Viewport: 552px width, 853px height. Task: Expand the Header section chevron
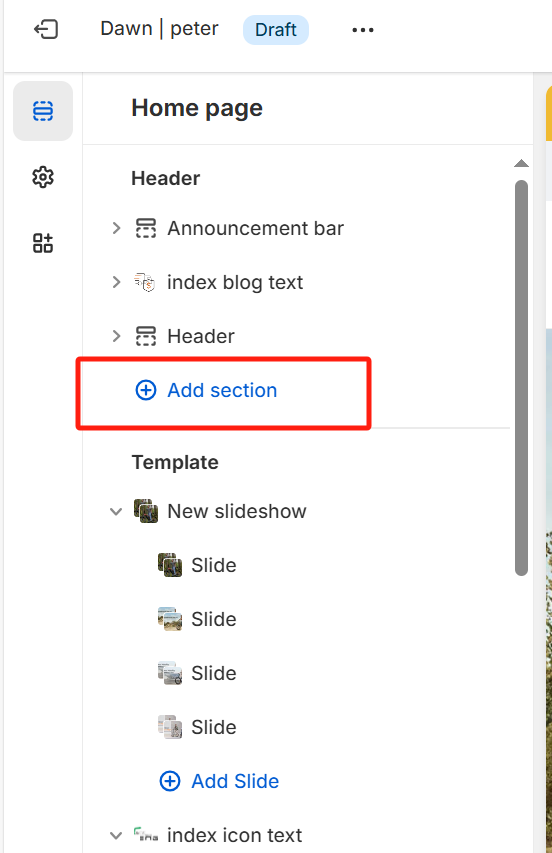(x=116, y=336)
